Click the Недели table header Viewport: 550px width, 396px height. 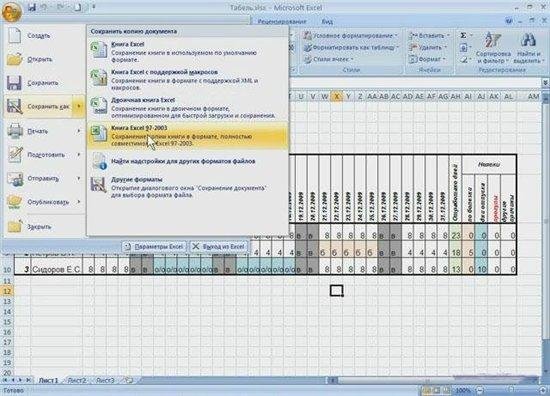[x=489, y=164]
